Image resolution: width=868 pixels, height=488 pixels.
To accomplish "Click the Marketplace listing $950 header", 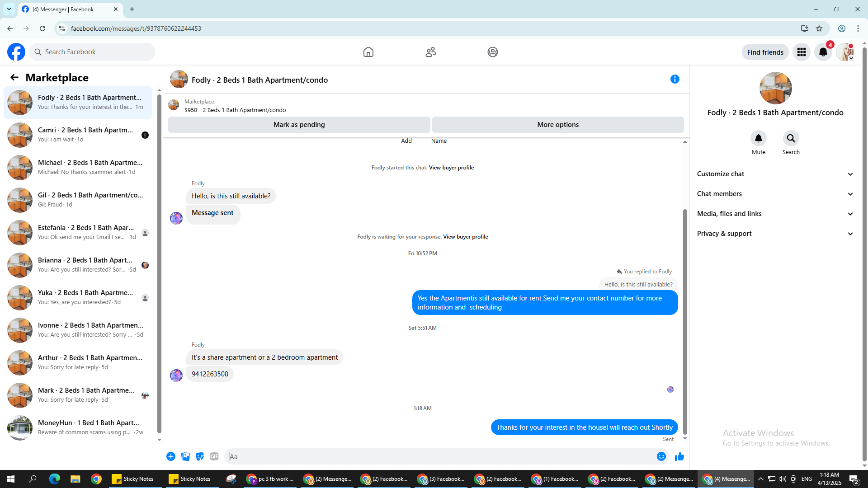I will tap(235, 110).
